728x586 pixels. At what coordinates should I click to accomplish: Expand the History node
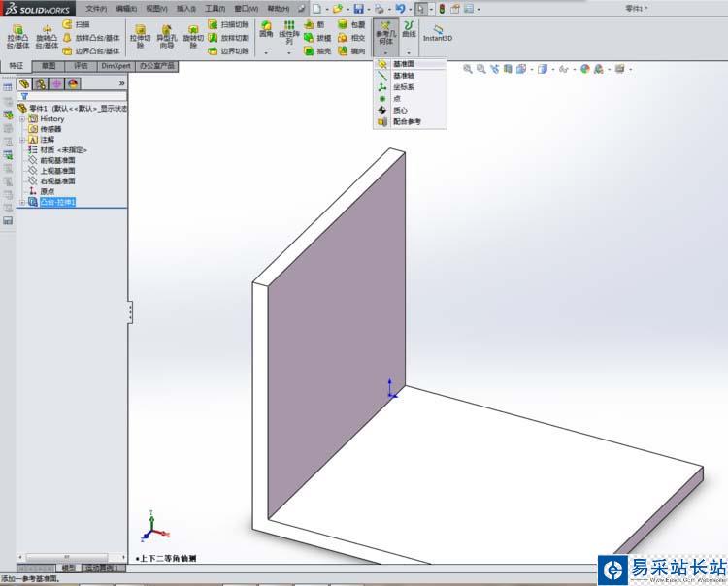click(x=21, y=119)
